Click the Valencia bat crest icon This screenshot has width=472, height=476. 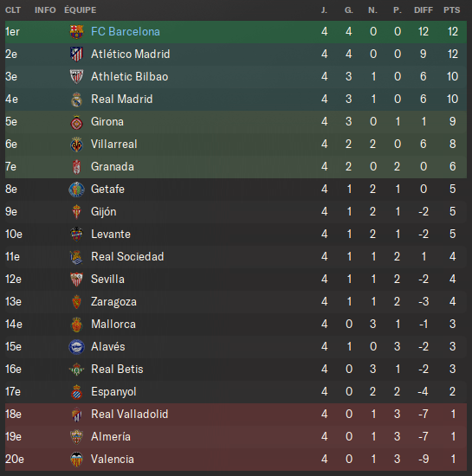[x=76, y=460]
